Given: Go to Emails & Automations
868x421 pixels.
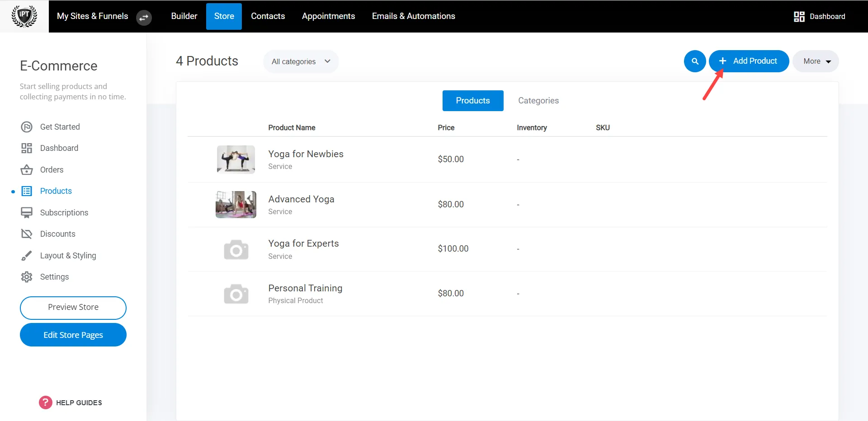Looking at the screenshot, I should pyautogui.click(x=413, y=16).
